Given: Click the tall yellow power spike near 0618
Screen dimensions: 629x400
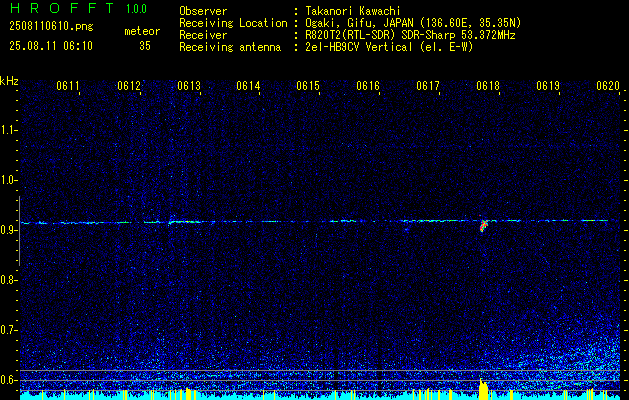Looking at the screenshot, I should pos(484,389).
